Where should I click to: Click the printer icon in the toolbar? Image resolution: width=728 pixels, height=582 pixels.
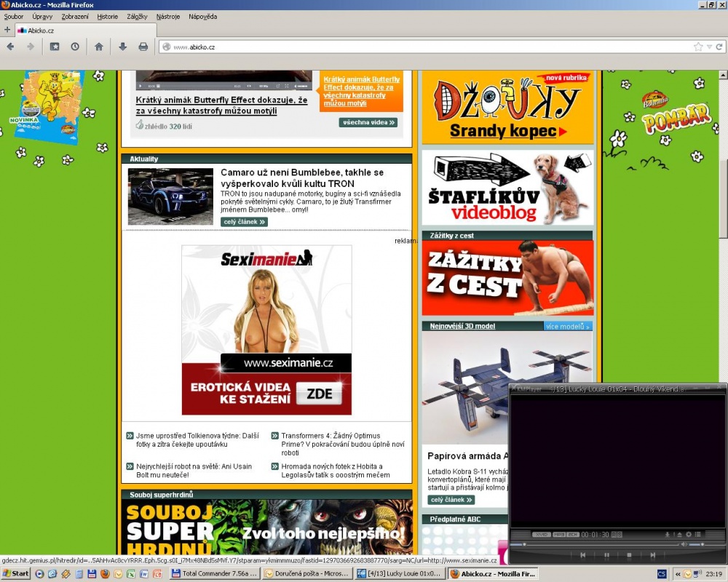(x=143, y=47)
